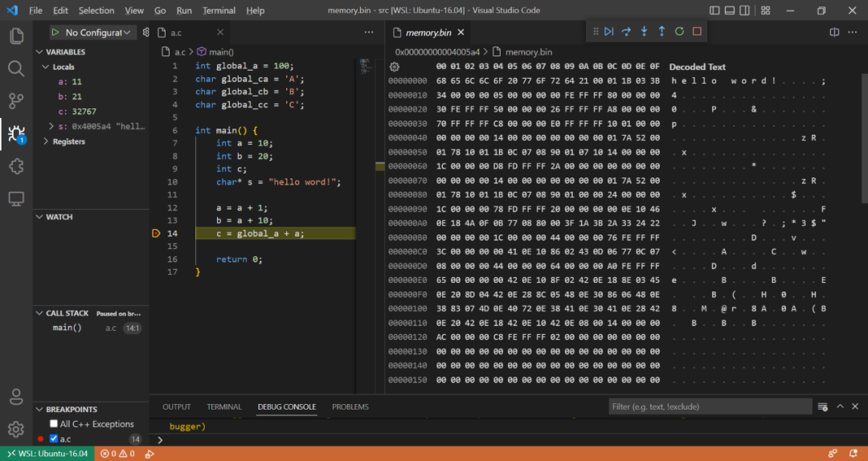The width and height of the screenshot is (868, 461).
Task: Maximize the panel with the up chevron
Action: pyautogui.click(x=840, y=406)
